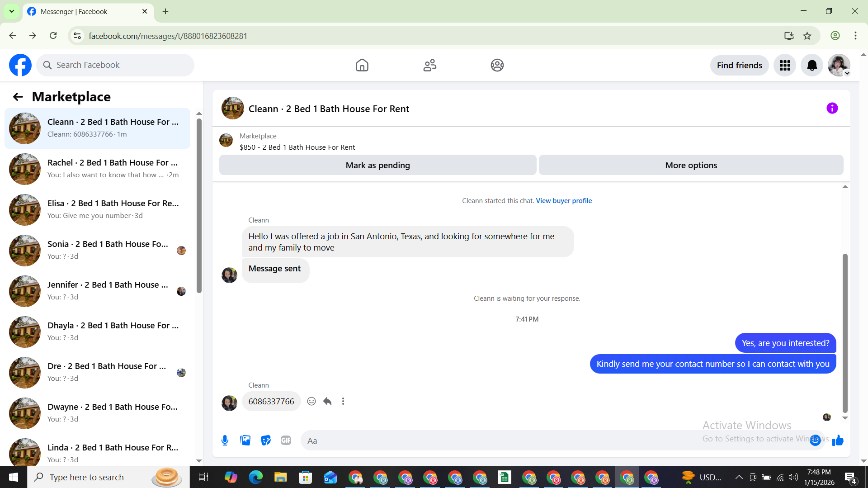Open File Explorer from taskbar

280,477
